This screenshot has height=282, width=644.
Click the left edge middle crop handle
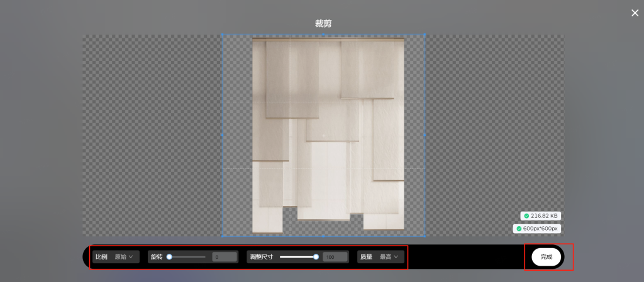click(223, 134)
